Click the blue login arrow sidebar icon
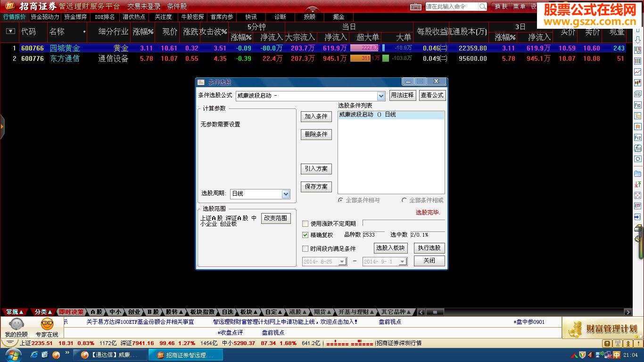644x362 pixels. pyautogui.click(x=638, y=217)
